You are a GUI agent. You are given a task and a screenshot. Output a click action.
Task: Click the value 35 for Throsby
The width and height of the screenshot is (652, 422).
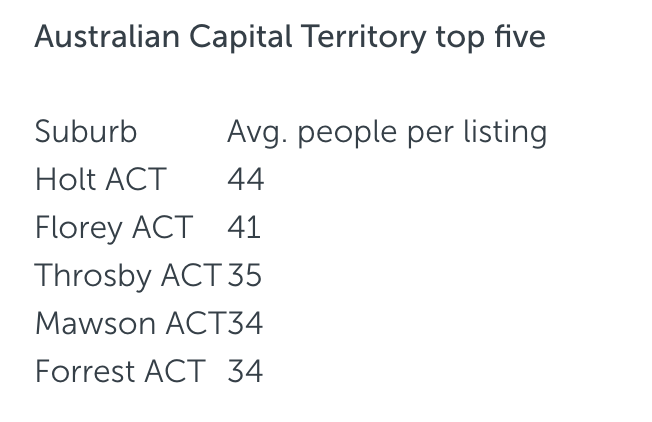point(244,275)
